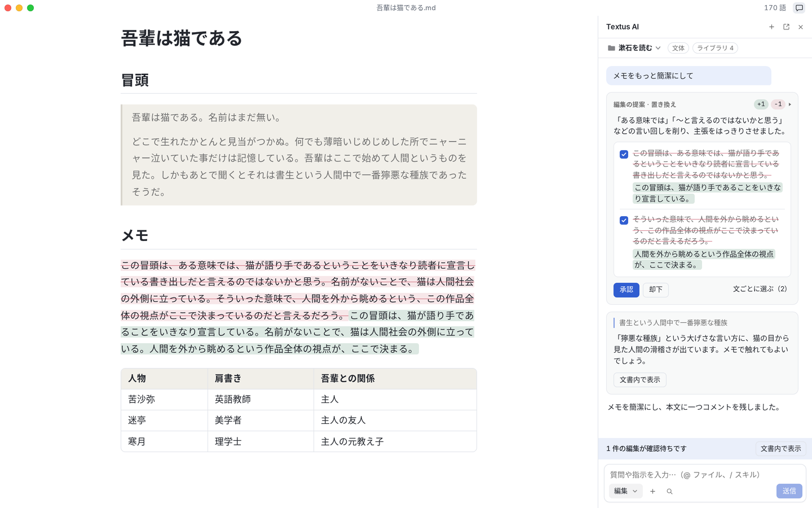812x508 pixels.
Task: Click the 却下 button
Action: pos(656,290)
